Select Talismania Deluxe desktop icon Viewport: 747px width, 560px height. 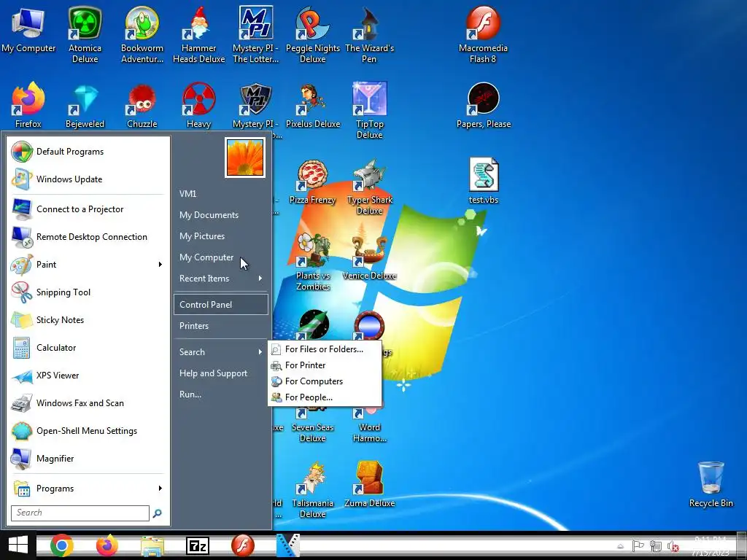[312, 489]
